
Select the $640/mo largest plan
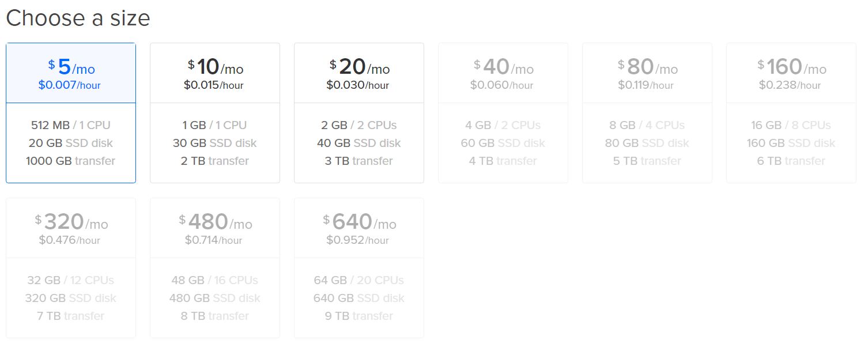tap(359, 268)
